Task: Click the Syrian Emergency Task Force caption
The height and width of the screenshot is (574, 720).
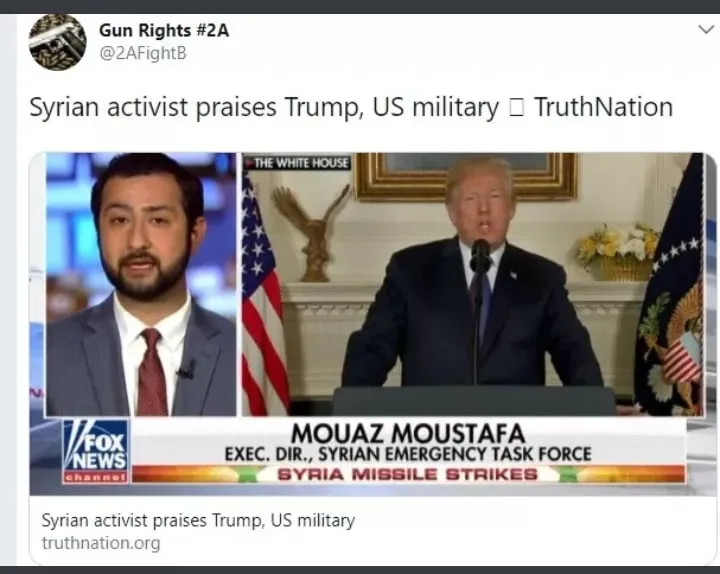Action: point(408,454)
